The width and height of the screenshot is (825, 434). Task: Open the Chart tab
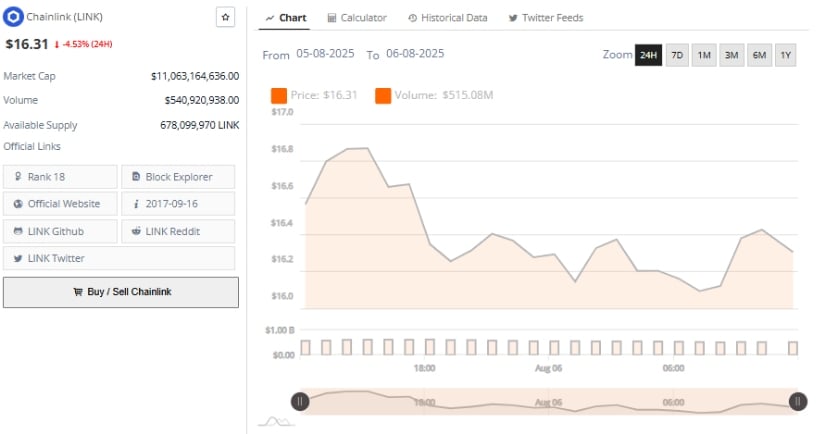coord(286,18)
